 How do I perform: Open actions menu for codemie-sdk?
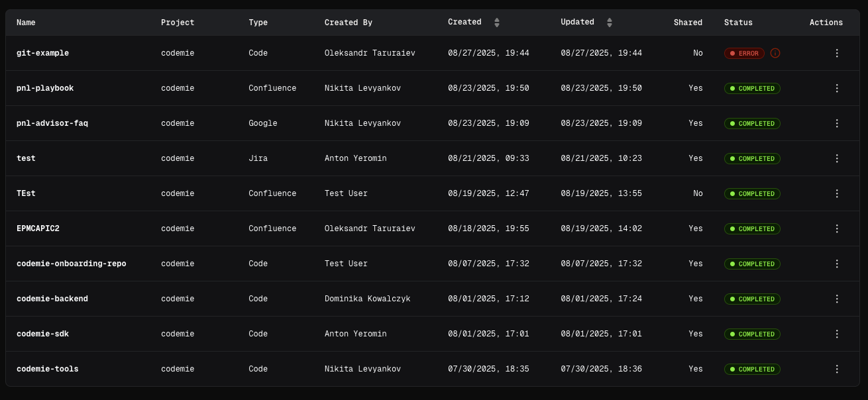click(x=837, y=334)
